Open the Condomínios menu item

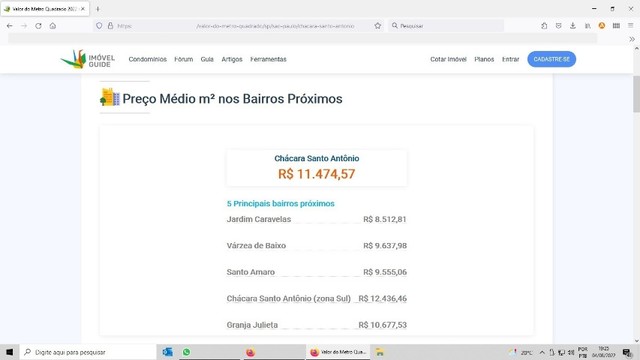pyautogui.click(x=147, y=59)
